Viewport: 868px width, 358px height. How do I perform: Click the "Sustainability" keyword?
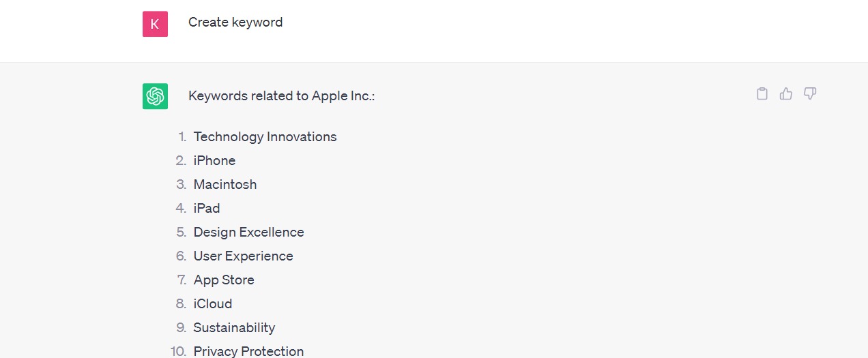pos(234,328)
